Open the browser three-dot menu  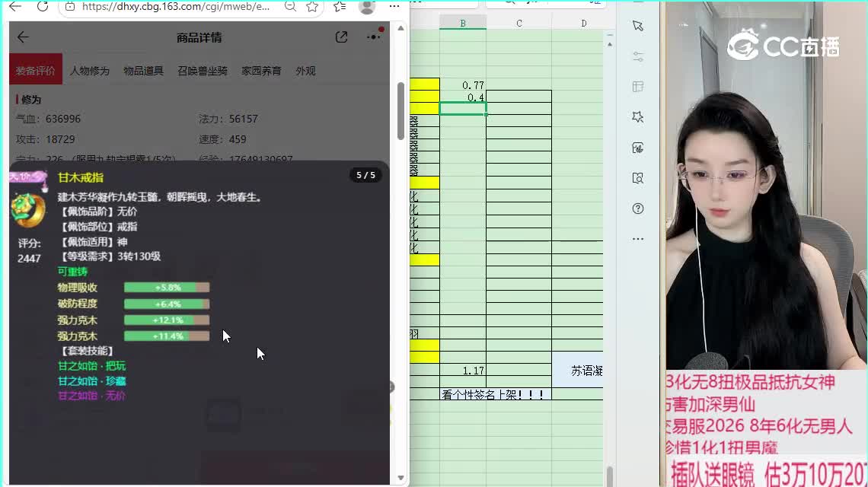point(394,7)
